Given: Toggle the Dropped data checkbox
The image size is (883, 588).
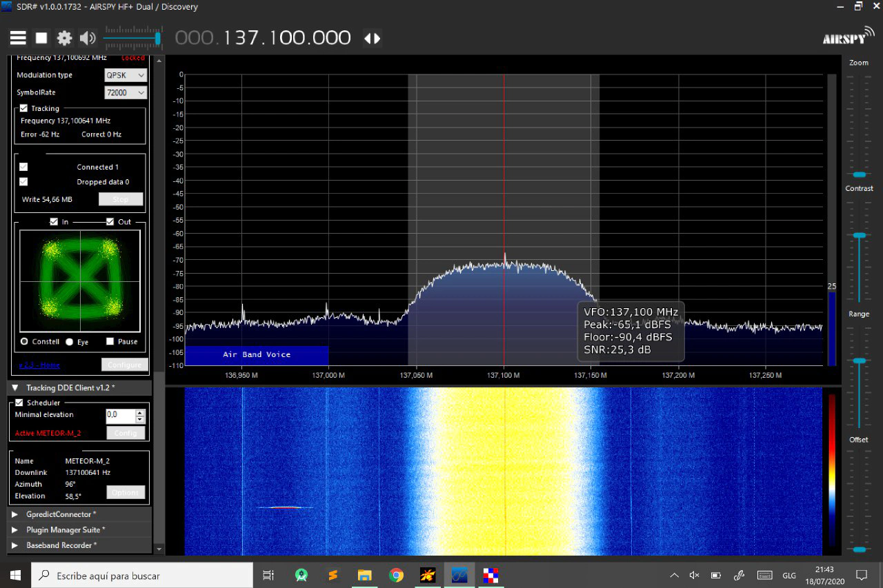Looking at the screenshot, I should click(x=23, y=182).
